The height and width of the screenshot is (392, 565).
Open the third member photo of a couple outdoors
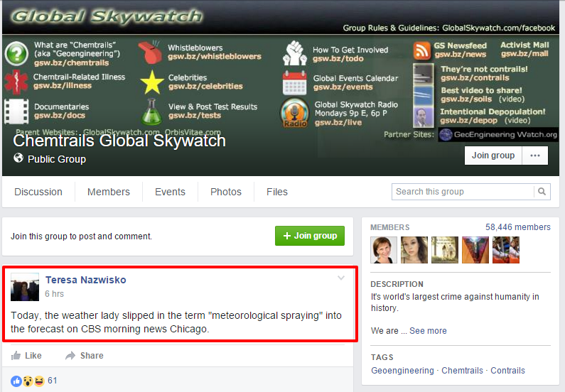(445, 250)
